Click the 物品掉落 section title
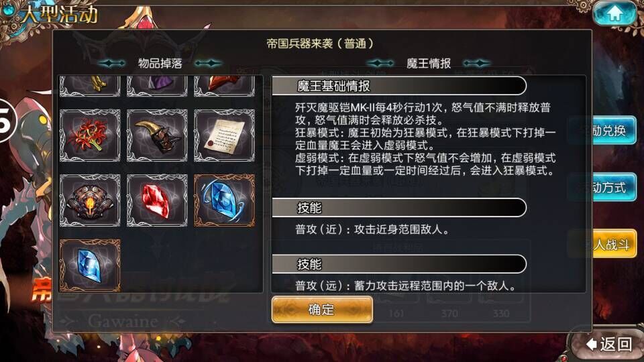The height and width of the screenshot is (362, 644). click(x=160, y=63)
